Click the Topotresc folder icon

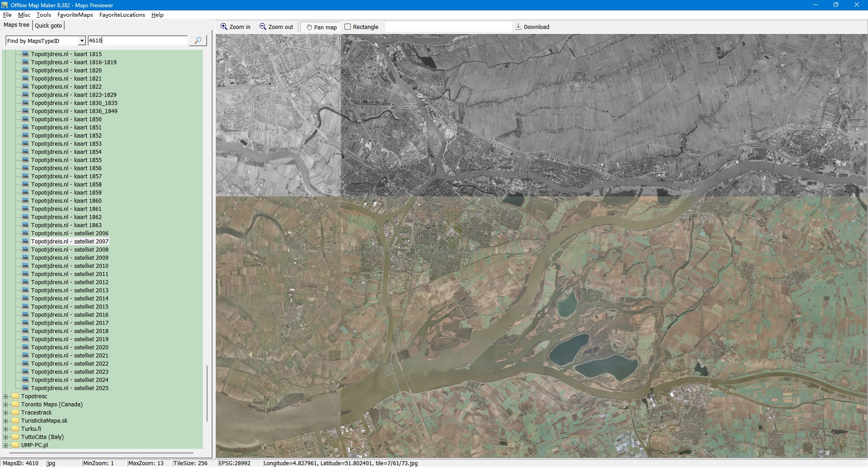point(16,396)
